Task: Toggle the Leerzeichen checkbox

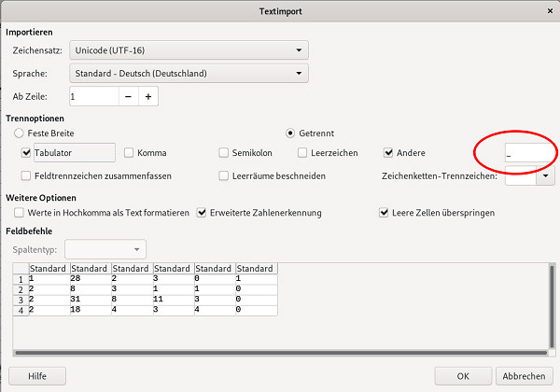Action: coord(303,152)
